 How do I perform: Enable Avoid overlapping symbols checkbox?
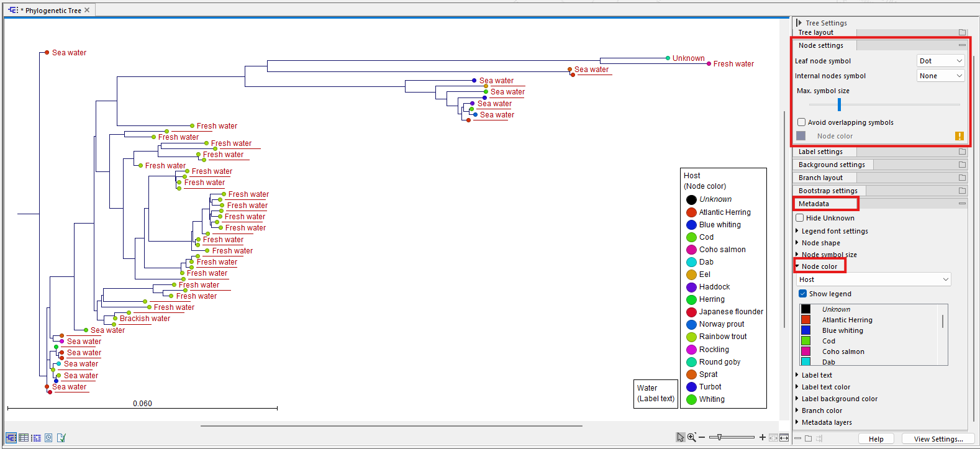(x=802, y=122)
